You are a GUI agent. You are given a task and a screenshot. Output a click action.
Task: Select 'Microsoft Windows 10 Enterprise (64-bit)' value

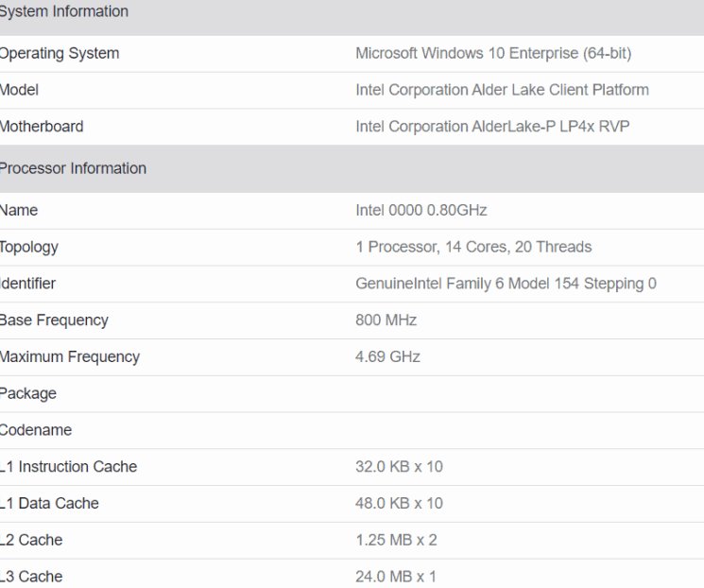[493, 53]
